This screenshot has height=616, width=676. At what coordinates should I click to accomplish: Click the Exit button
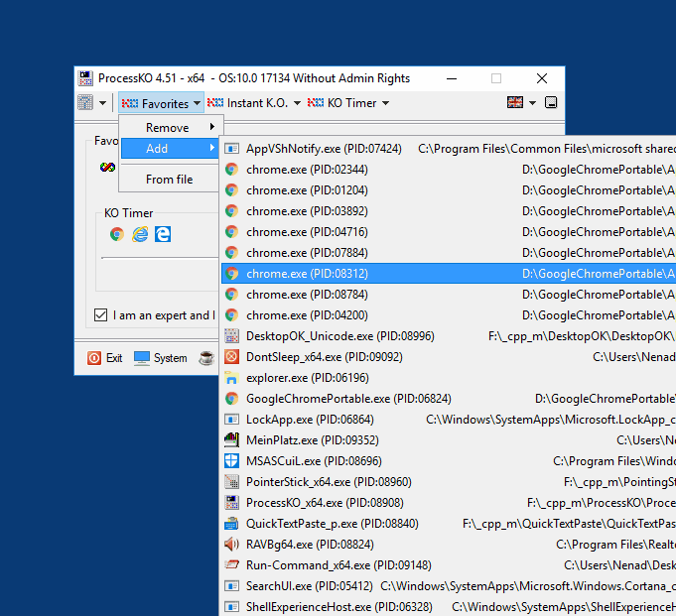click(x=105, y=358)
